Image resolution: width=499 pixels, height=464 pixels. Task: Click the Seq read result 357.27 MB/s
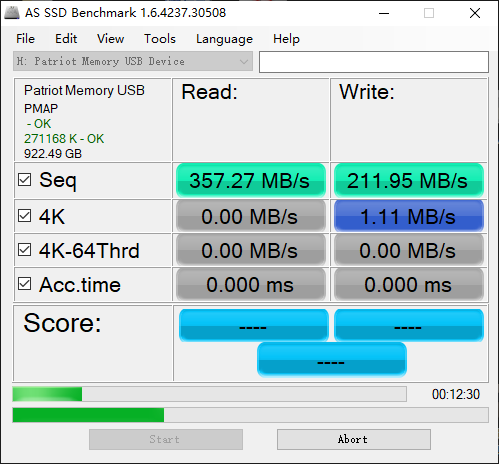pyautogui.click(x=251, y=180)
